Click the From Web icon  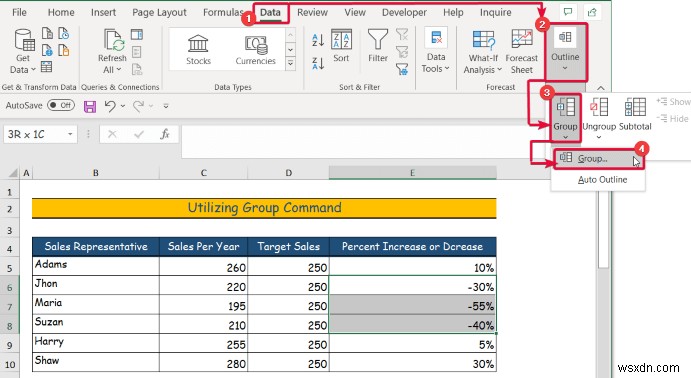[47, 50]
